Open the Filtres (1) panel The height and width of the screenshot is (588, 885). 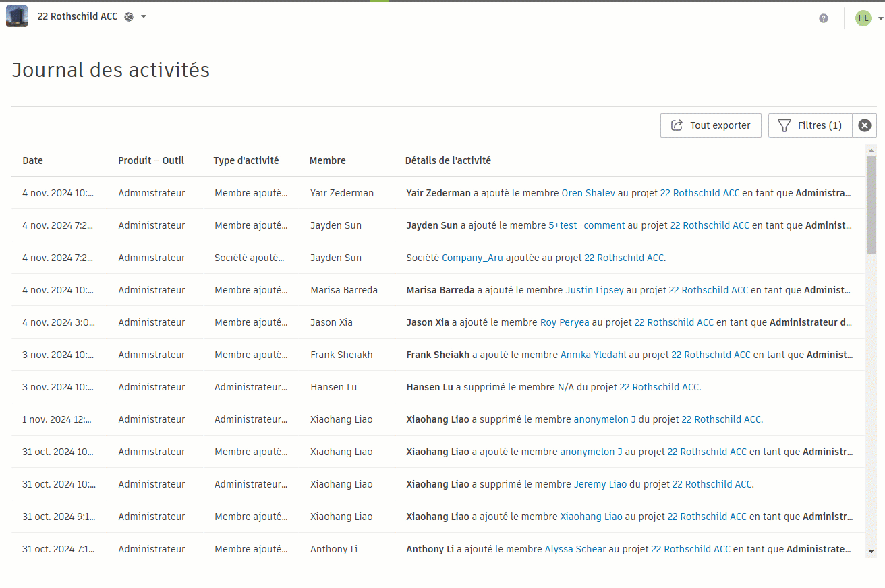[810, 125]
